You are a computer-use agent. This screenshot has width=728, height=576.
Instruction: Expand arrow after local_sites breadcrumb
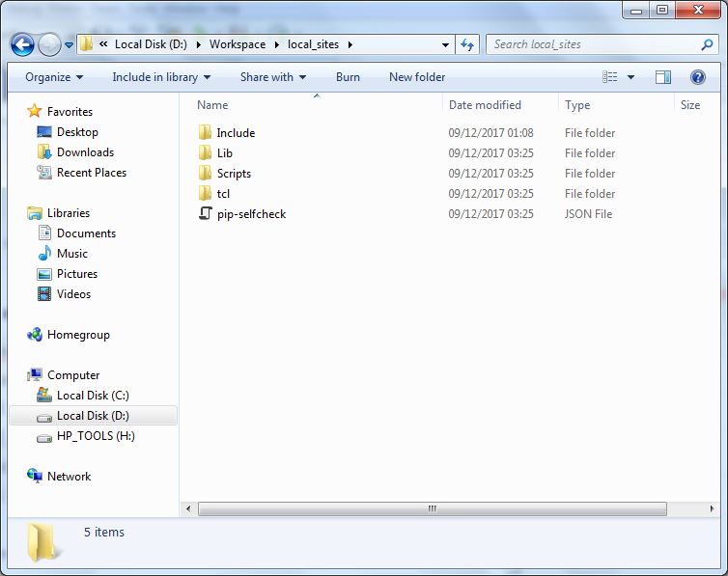click(x=350, y=44)
